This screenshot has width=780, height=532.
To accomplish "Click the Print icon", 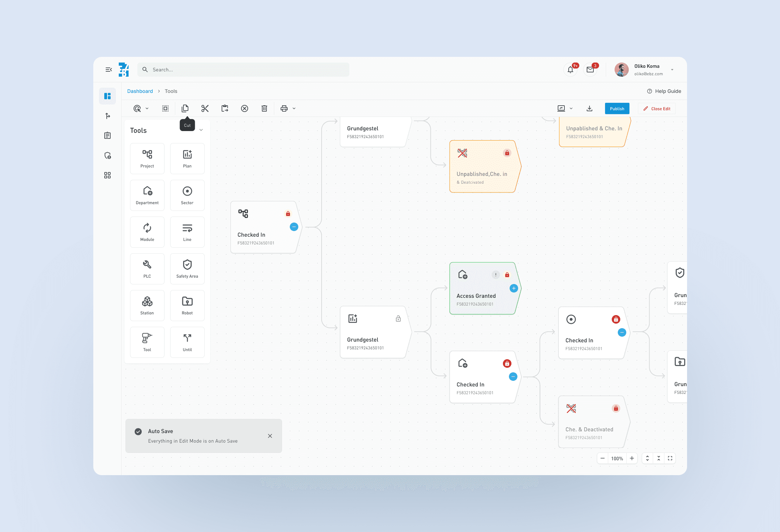I will coord(284,108).
